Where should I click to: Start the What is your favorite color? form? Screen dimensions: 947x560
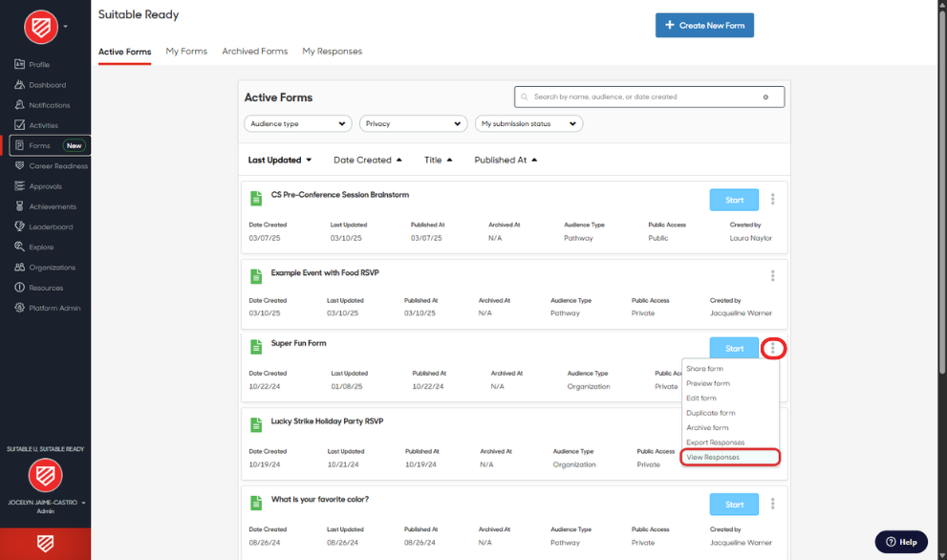point(734,505)
